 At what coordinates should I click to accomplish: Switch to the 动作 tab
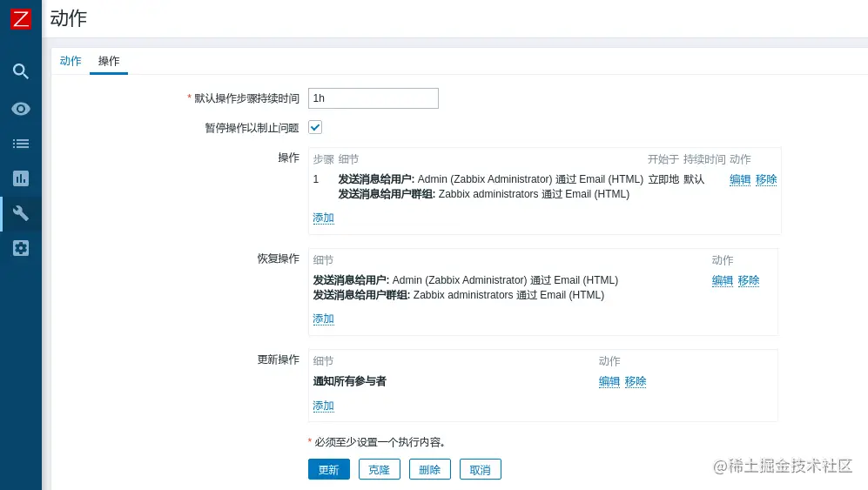coord(71,61)
